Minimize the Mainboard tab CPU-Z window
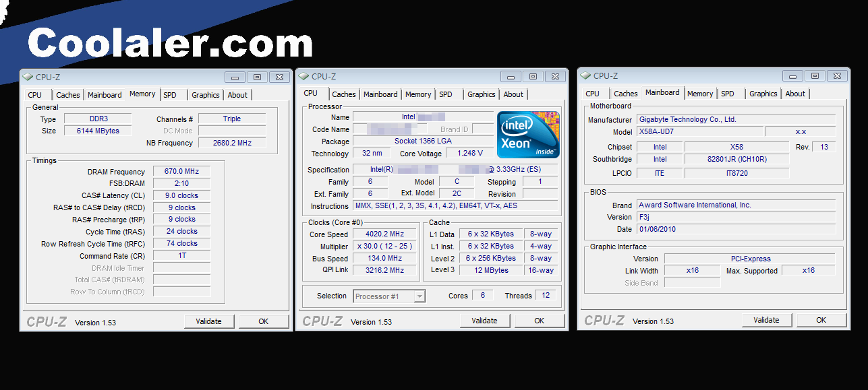The width and height of the screenshot is (868, 390). click(x=792, y=75)
